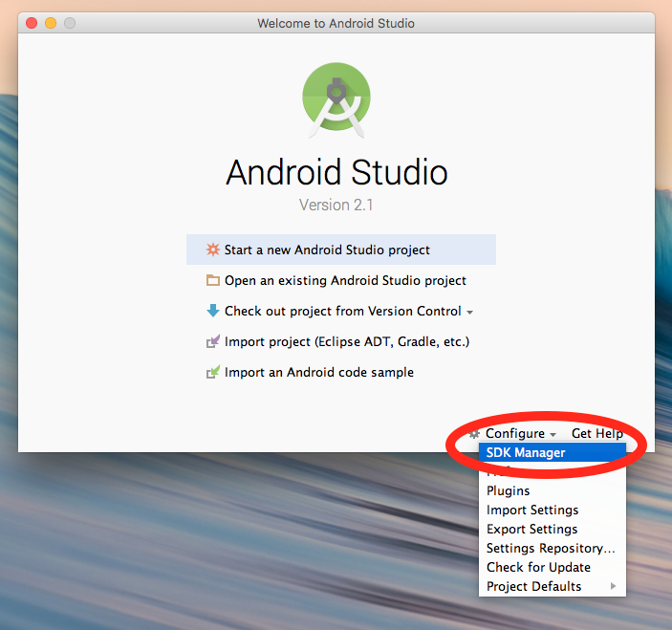The width and height of the screenshot is (672, 630).
Task: Open an existing Android Studio project
Action: coord(345,280)
